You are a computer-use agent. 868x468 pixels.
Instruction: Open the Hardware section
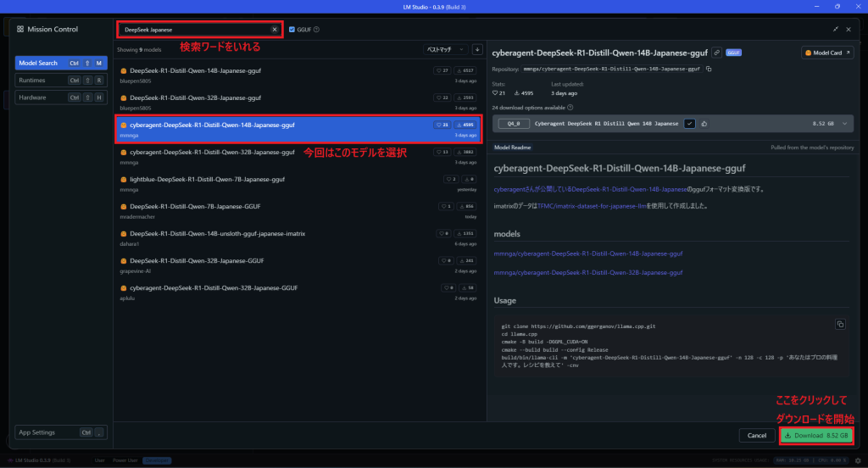point(60,97)
